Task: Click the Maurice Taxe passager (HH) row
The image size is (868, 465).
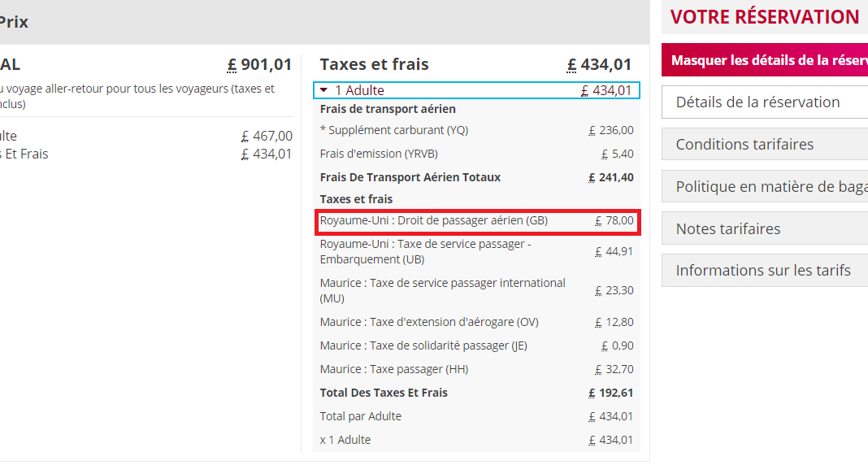Action: point(393,369)
